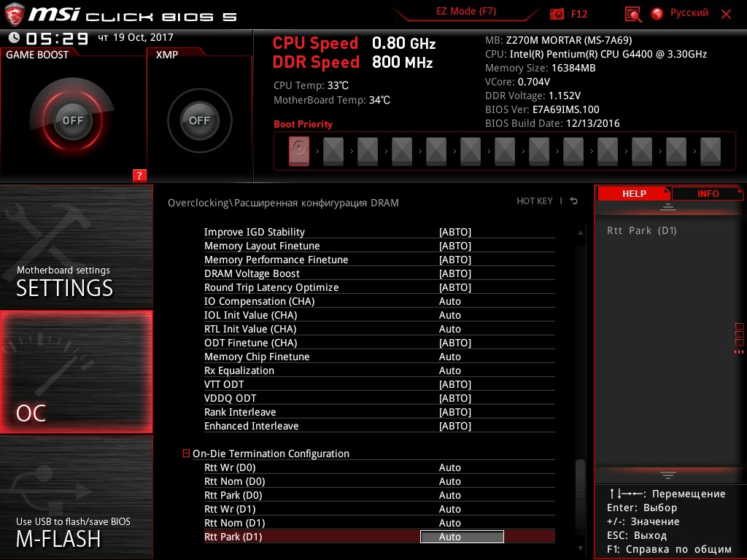747x560 pixels.
Task: Click the MotherBoard Temp 34°C reading
Action: (x=332, y=100)
